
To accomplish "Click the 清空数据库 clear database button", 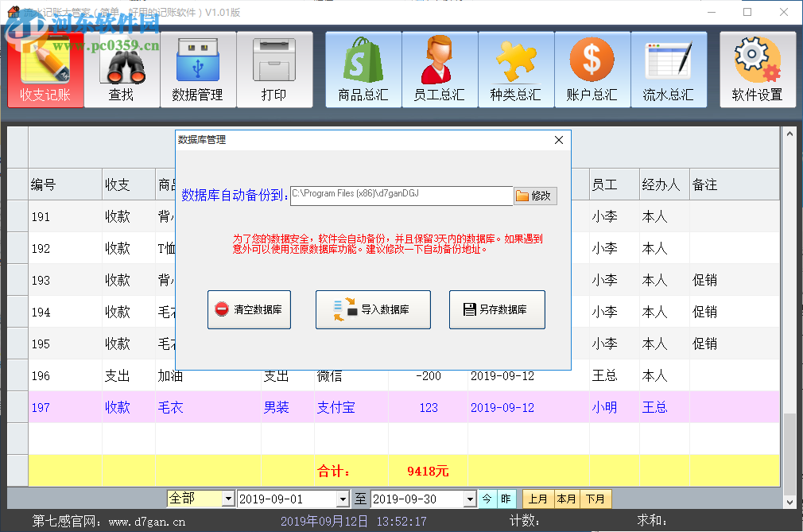I will (x=249, y=309).
